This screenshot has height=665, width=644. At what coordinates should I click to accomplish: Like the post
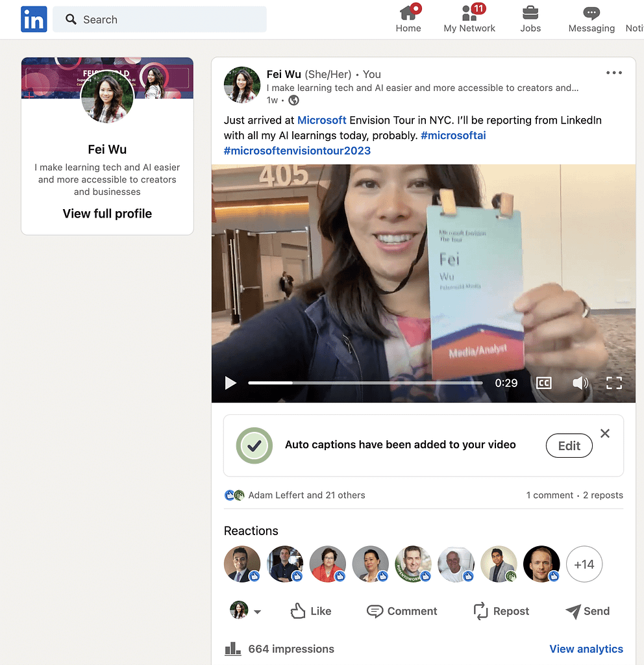pyautogui.click(x=311, y=611)
